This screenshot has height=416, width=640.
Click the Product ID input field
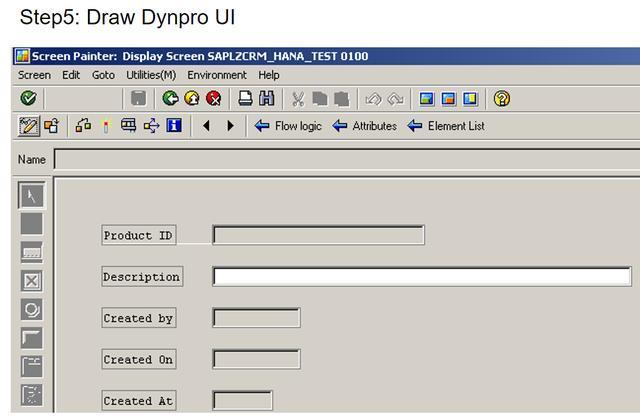tap(318, 235)
